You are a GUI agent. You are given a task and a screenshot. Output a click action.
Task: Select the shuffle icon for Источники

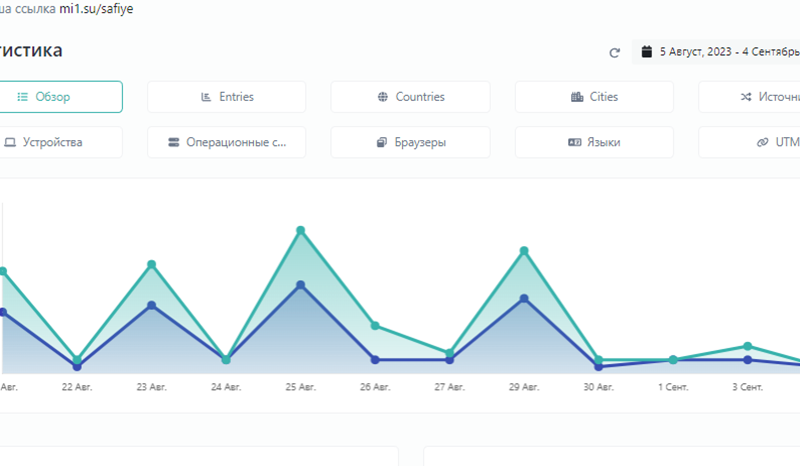click(x=745, y=97)
